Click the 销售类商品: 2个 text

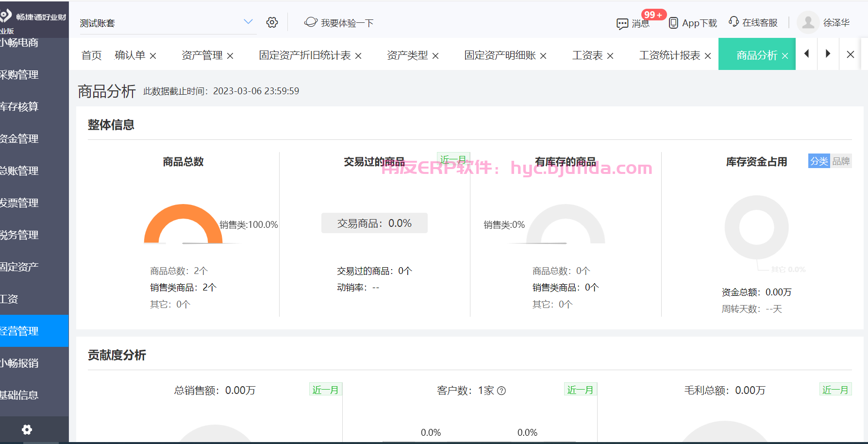coord(183,288)
